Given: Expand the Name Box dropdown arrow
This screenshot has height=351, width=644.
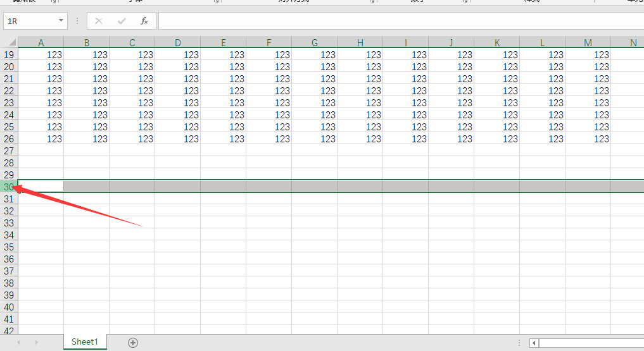Looking at the screenshot, I should coord(61,20).
